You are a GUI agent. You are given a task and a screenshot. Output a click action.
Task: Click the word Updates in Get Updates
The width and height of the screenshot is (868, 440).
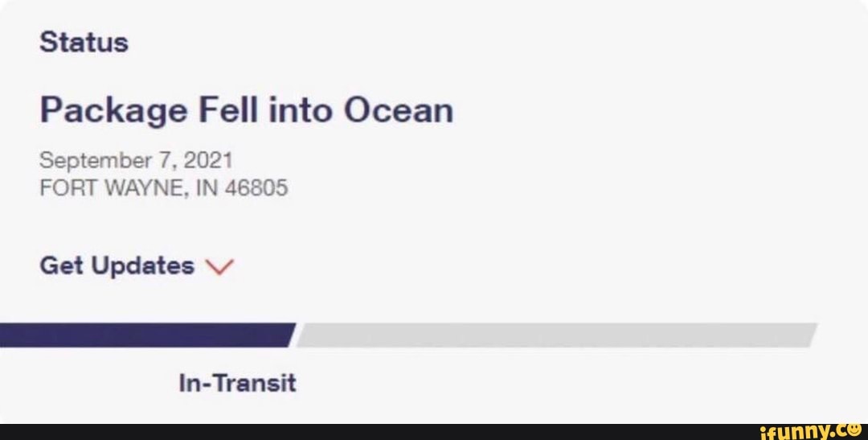[142, 265]
